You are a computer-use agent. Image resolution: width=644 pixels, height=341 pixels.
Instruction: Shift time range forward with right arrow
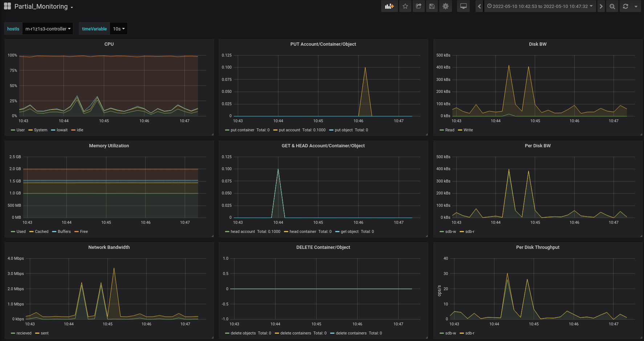pos(601,7)
